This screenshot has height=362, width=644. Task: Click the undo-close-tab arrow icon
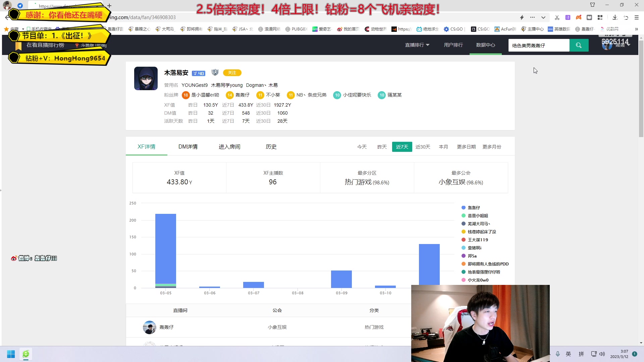626,17
